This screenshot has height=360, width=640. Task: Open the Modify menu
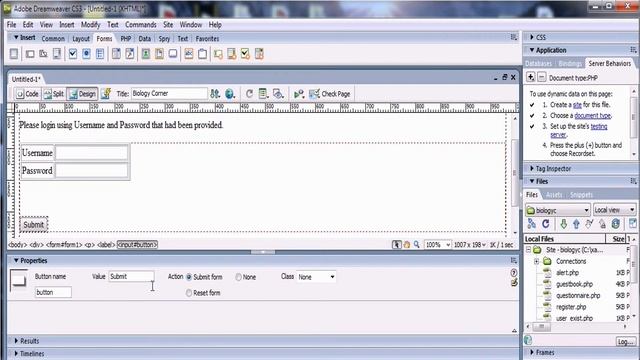[x=90, y=25]
